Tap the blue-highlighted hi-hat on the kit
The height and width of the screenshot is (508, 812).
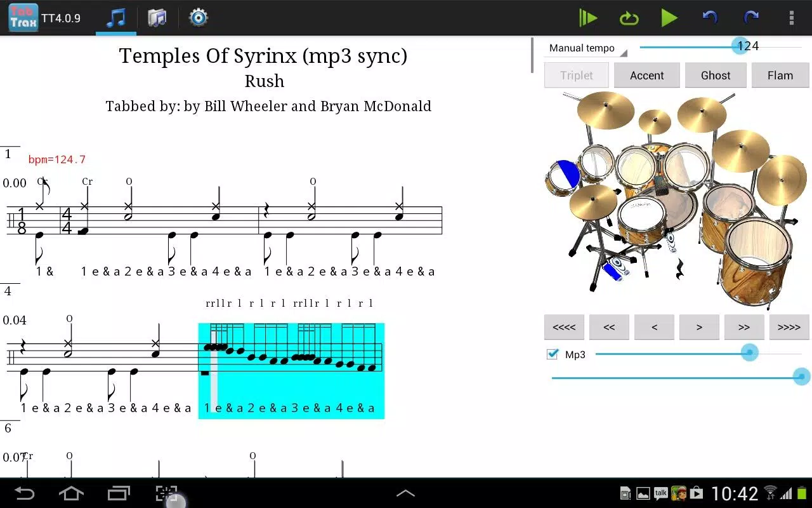(x=562, y=177)
